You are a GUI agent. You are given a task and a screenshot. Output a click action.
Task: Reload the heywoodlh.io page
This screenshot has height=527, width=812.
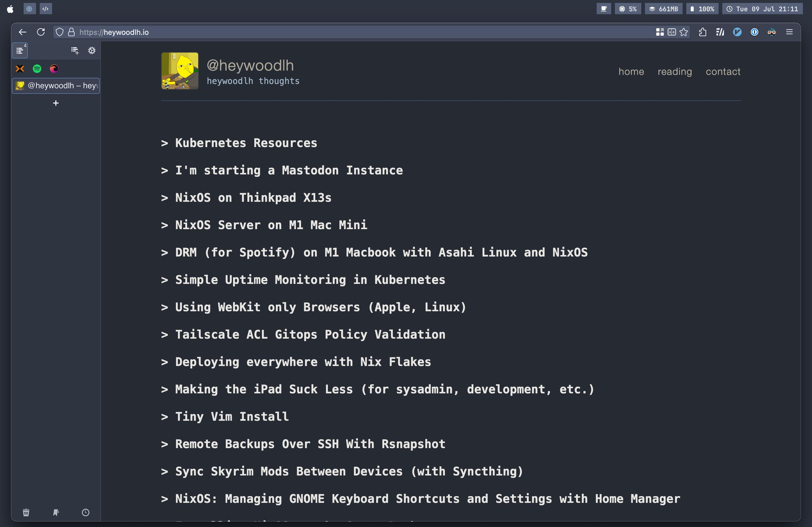41,32
